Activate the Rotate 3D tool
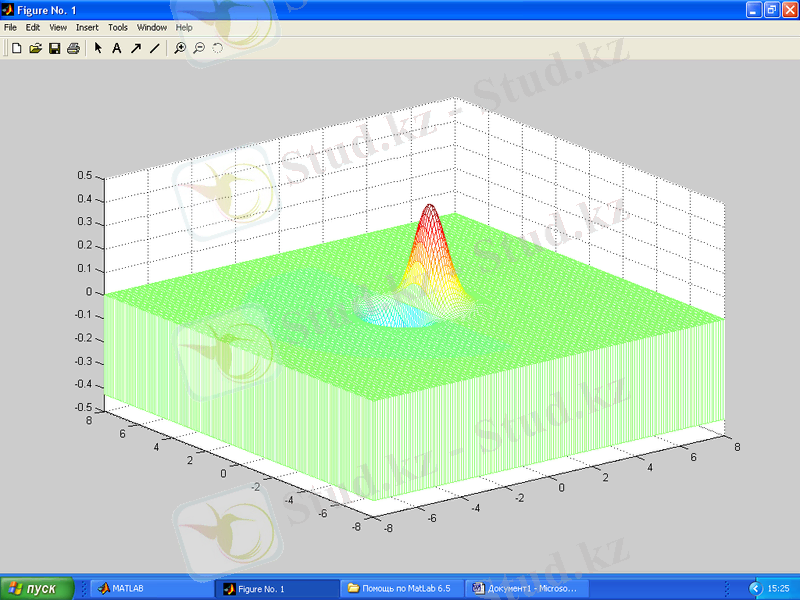The height and width of the screenshot is (600, 800). tap(217, 47)
